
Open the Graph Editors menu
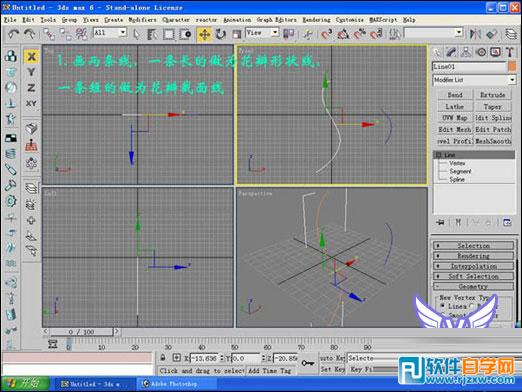pos(276,20)
